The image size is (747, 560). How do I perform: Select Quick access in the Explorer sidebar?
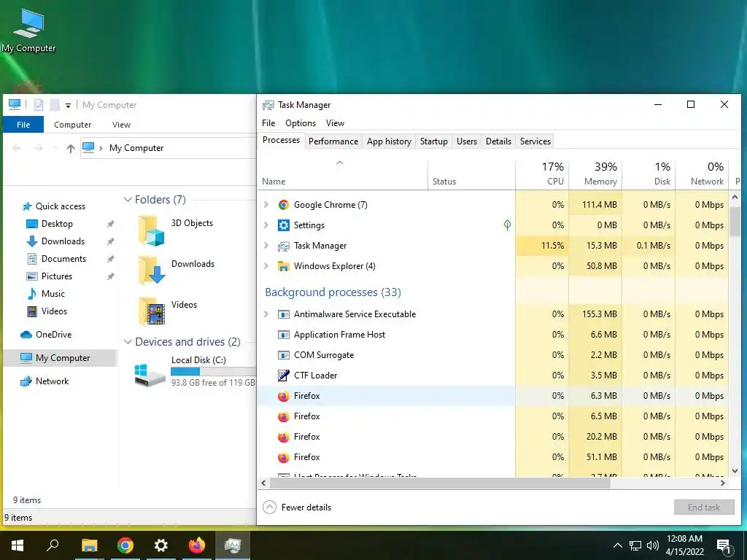point(60,206)
